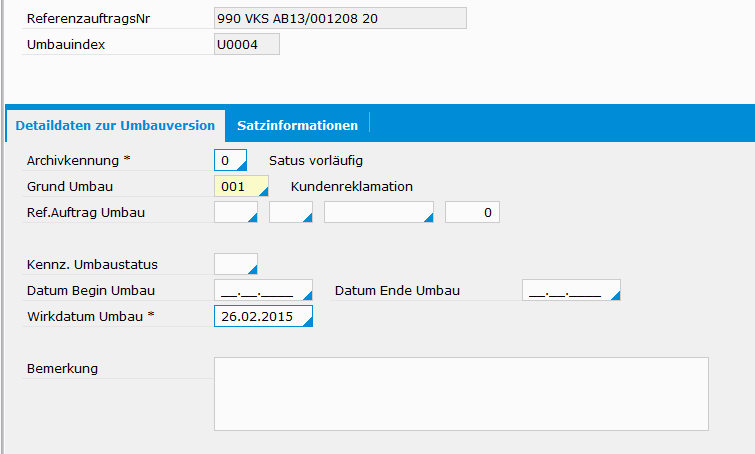Click the Bemerkung label

pos(62,369)
